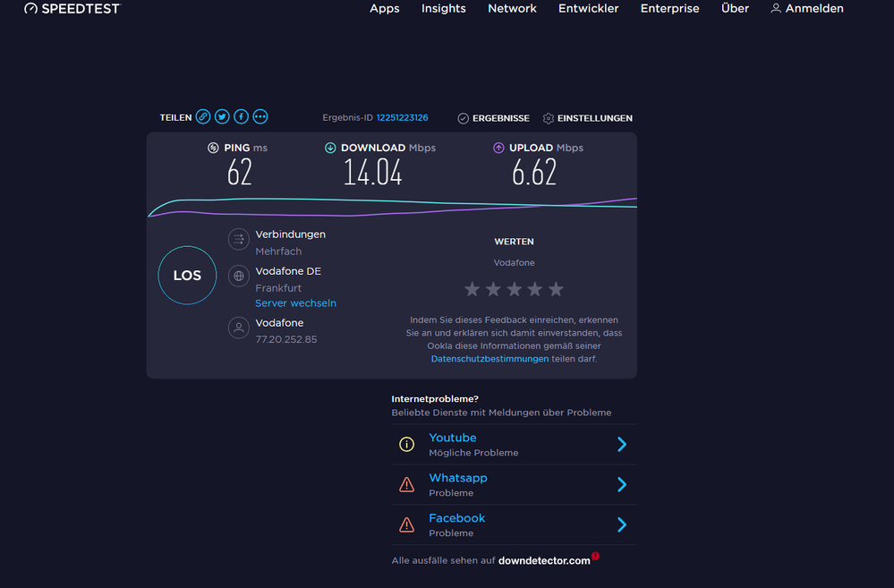Click the Ergebnisse checkmark icon
The height and width of the screenshot is (588, 894).
pyautogui.click(x=463, y=118)
